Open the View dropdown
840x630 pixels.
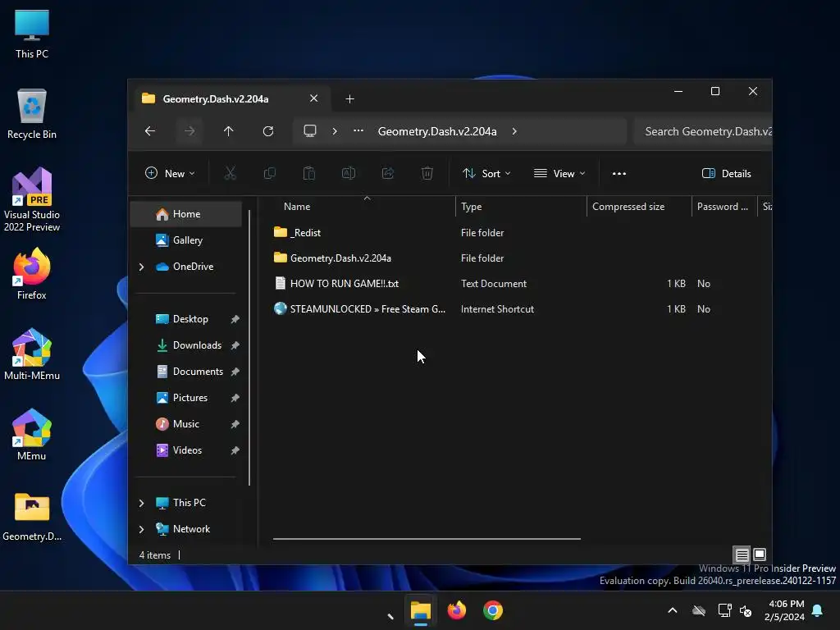coord(559,174)
